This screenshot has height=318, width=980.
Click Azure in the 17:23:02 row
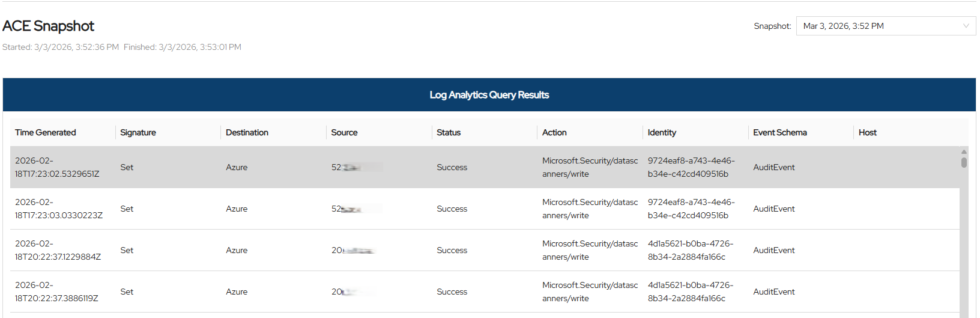(x=237, y=167)
